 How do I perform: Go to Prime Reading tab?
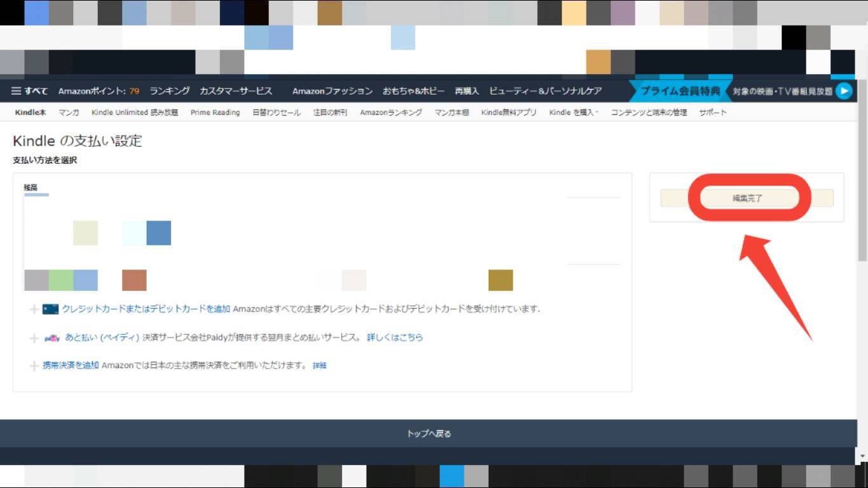pos(215,112)
